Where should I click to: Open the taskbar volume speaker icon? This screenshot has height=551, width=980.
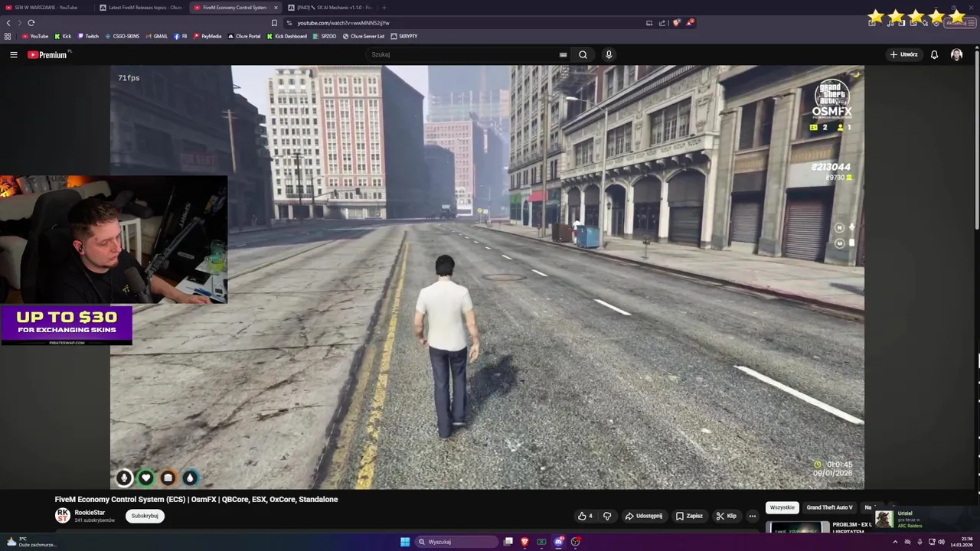pos(941,542)
